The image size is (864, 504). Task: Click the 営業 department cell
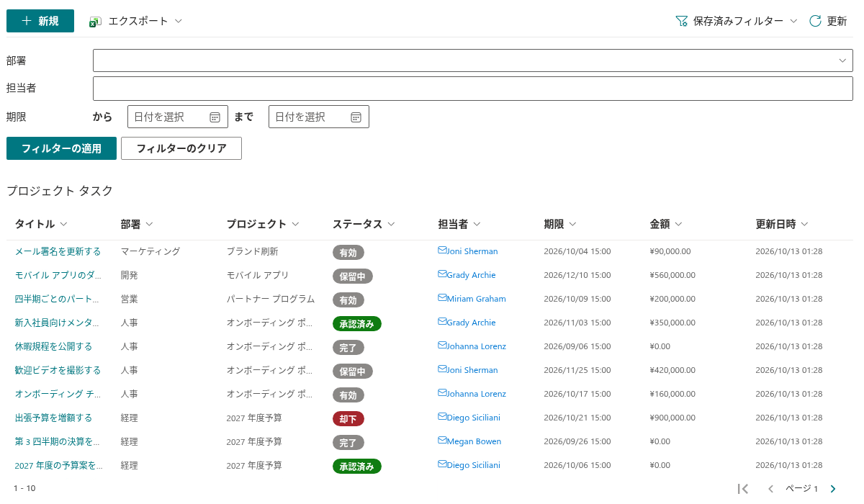coord(130,299)
